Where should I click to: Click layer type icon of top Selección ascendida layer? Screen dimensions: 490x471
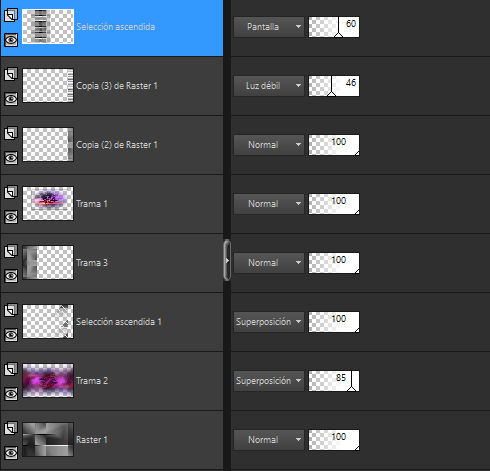click(11, 15)
